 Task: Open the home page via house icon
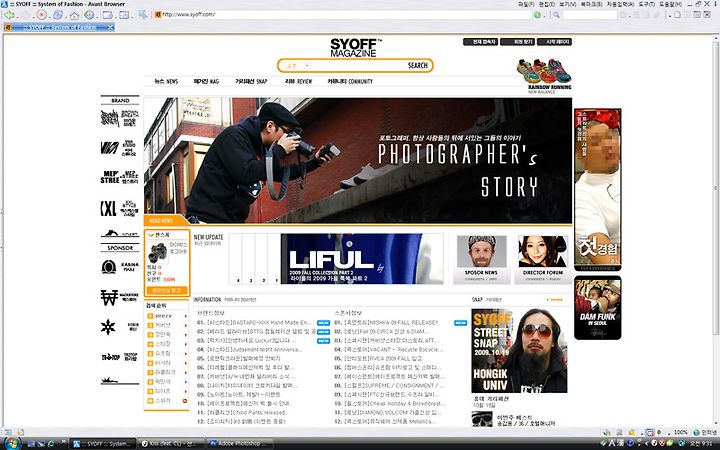[x=74, y=15]
